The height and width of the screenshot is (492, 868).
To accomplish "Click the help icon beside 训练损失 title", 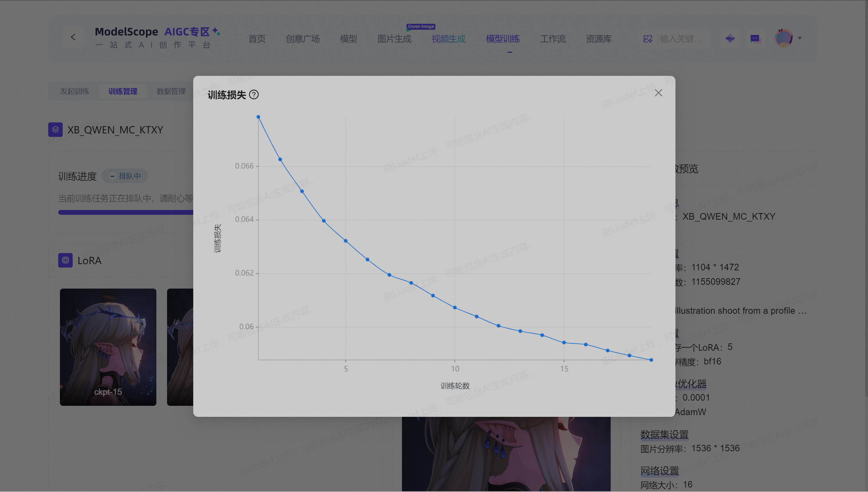I will [254, 94].
